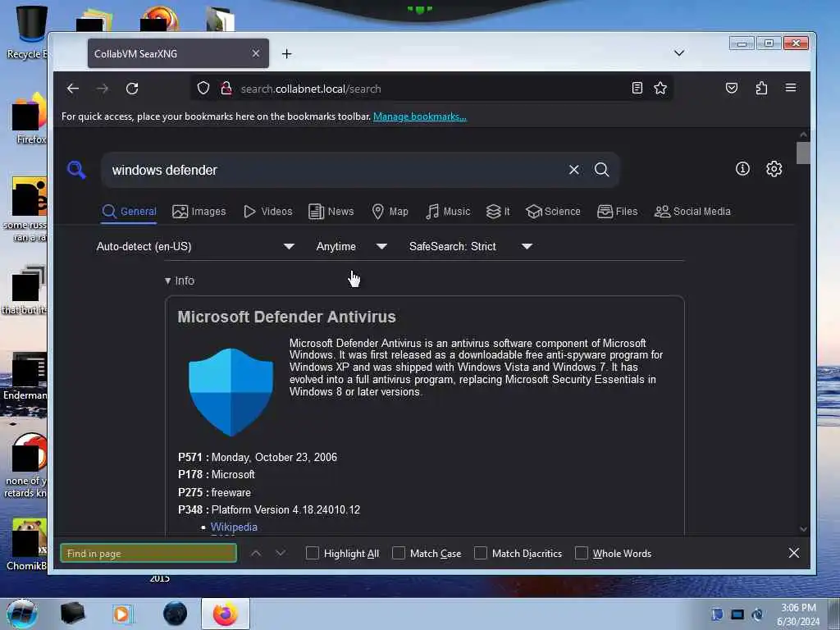This screenshot has width=840, height=630.
Task: Open the tracking protection shield icon
Action: point(203,88)
